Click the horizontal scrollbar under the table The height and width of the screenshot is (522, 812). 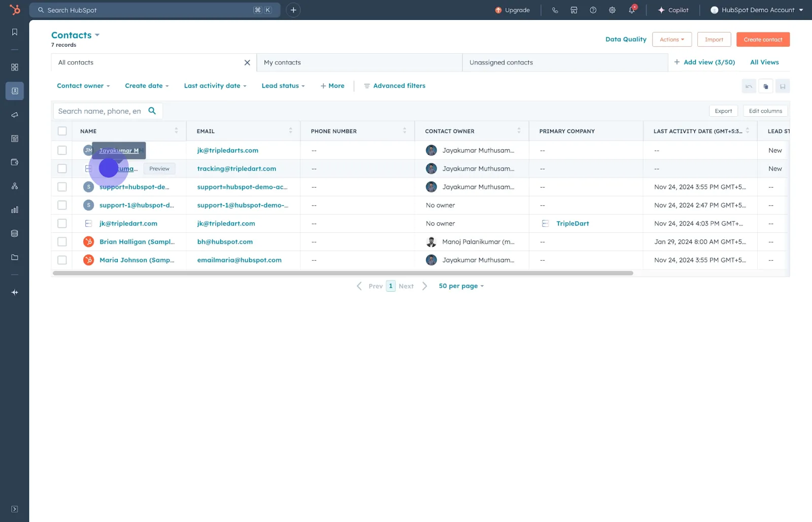click(x=343, y=273)
